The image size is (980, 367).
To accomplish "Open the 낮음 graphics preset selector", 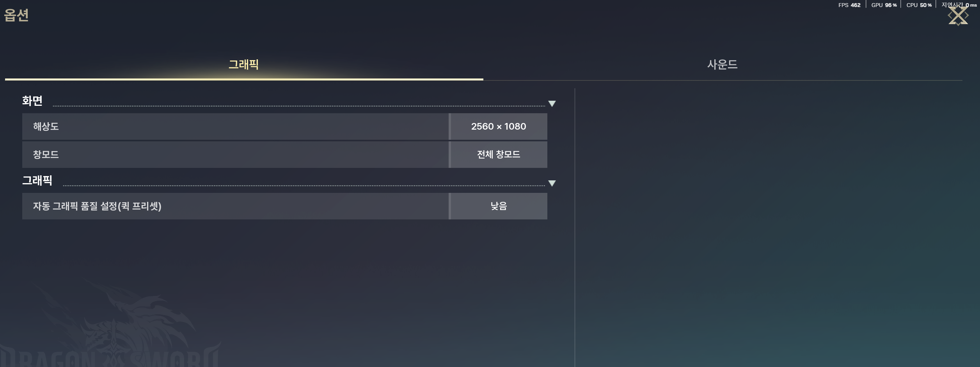I will click(499, 206).
